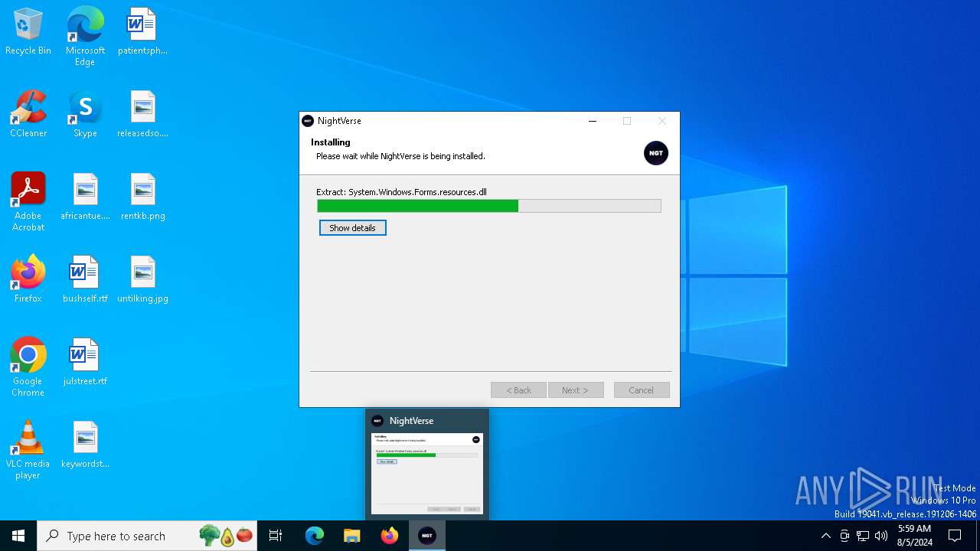Select the rentkb.png file icon

(142, 197)
